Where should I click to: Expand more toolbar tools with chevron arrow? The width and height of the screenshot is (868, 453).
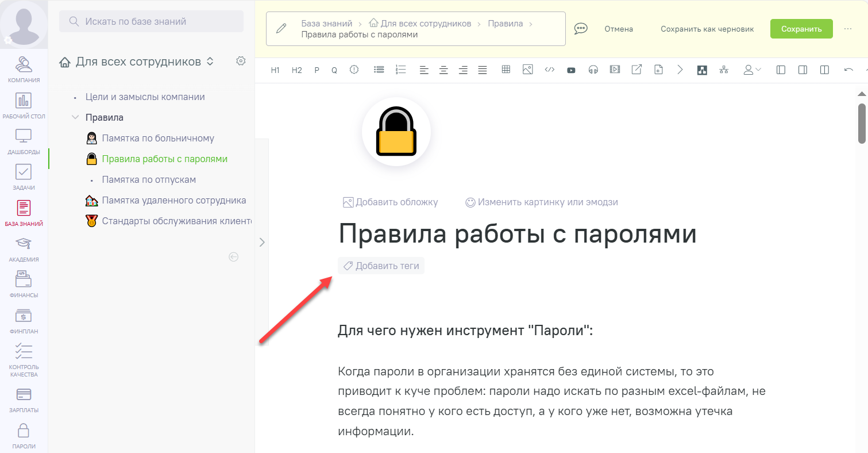[680, 70]
